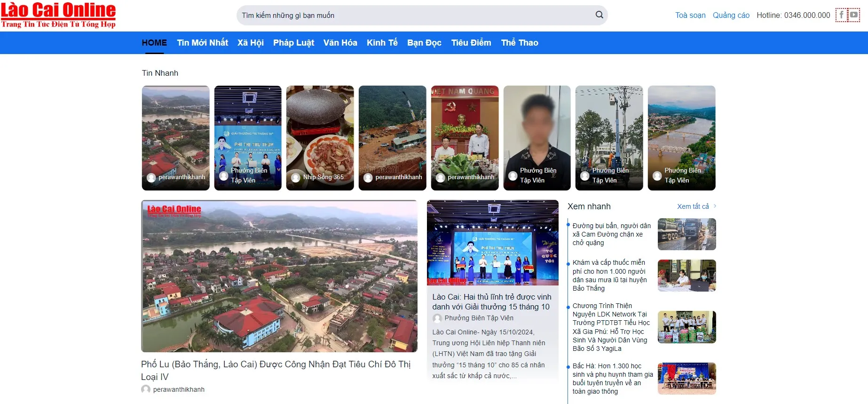Click the perawanthikhanh avatar under the main article
Image resolution: width=868 pixels, height=404 pixels.
pyautogui.click(x=146, y=389)
